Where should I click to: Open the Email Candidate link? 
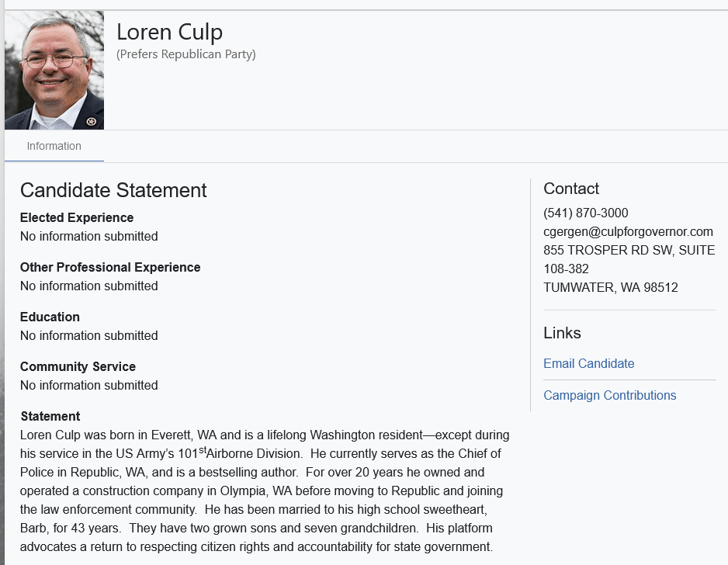tap(588, 363)
